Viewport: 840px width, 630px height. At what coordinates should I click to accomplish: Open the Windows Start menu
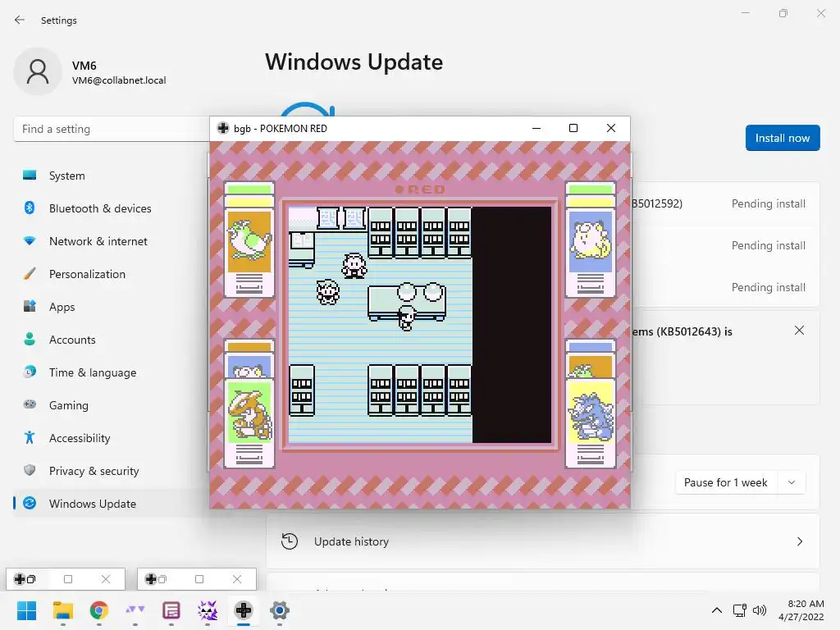26,610
